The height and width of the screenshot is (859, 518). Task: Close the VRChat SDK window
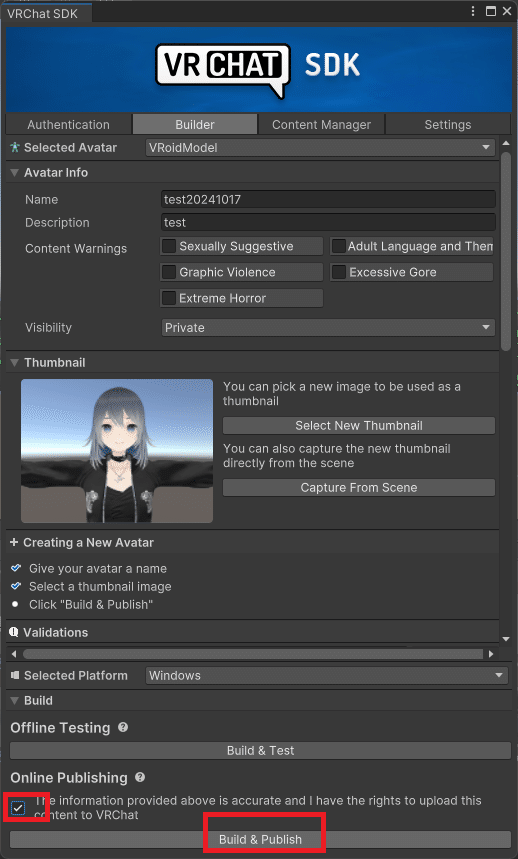click(507, 11)
